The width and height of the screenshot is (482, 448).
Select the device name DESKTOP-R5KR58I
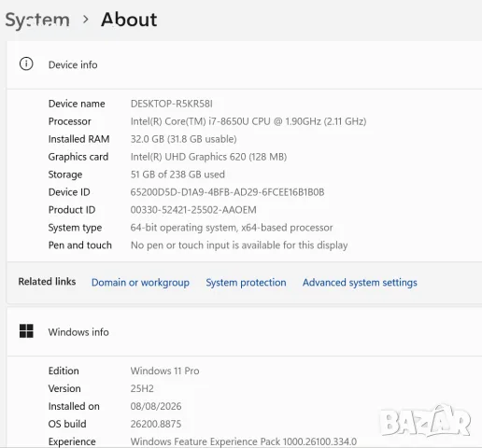coord(172,104)
